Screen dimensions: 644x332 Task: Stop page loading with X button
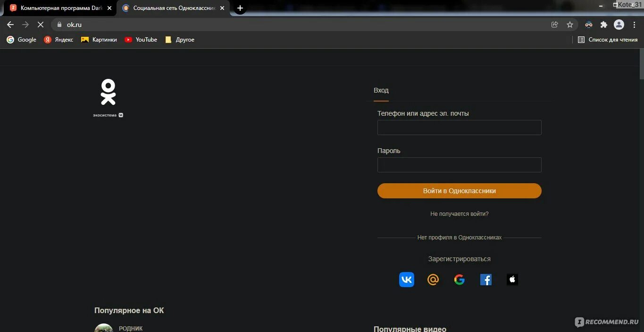[41, 25]
